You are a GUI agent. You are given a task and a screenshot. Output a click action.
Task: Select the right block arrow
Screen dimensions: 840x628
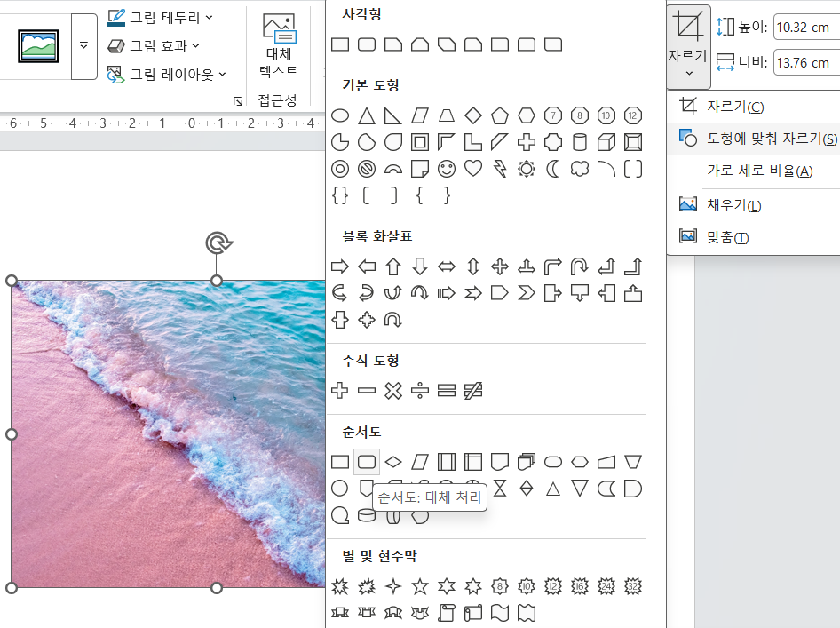coord(340,266)
